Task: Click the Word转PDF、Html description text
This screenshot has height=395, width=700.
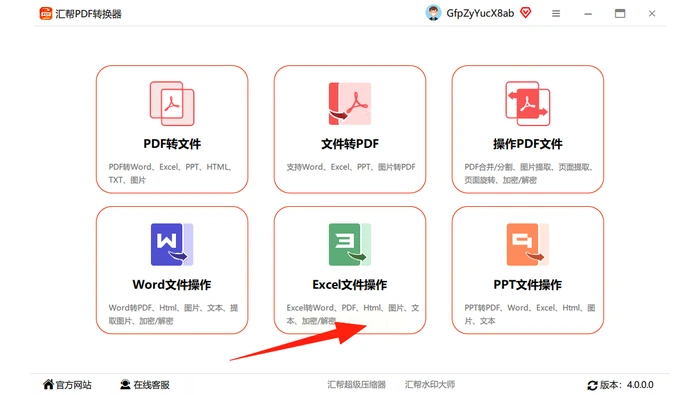Action: click(x=173, y=314)
